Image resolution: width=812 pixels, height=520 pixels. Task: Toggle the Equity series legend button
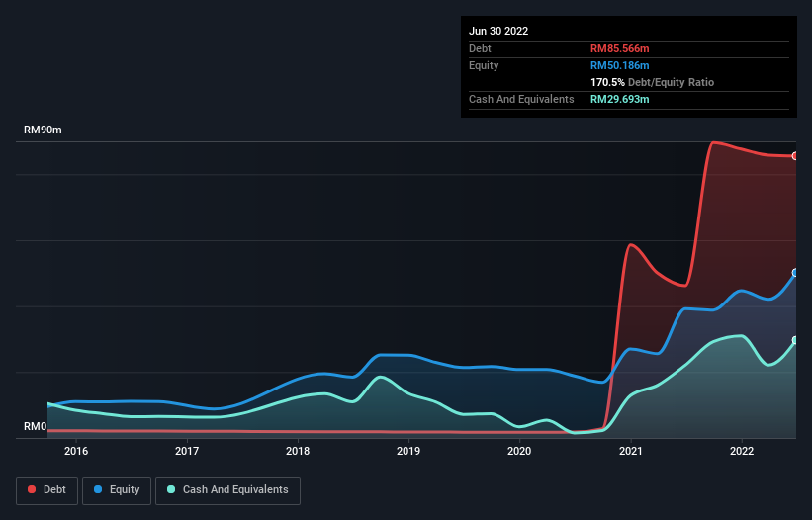(117, 490)
